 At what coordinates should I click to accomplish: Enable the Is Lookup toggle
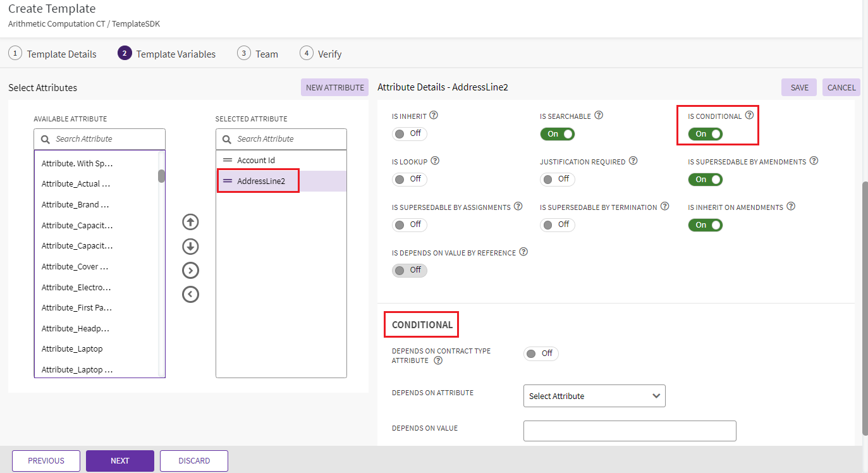click(x=409, y=180)
